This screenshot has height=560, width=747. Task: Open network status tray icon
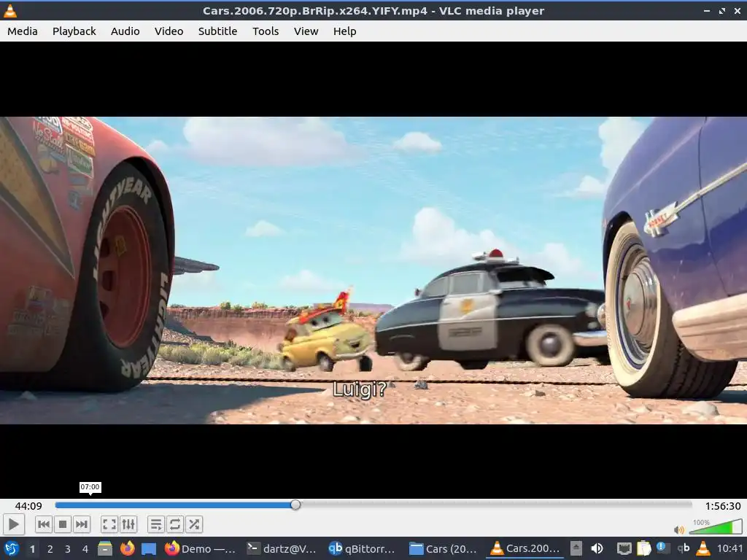(624, 548)
